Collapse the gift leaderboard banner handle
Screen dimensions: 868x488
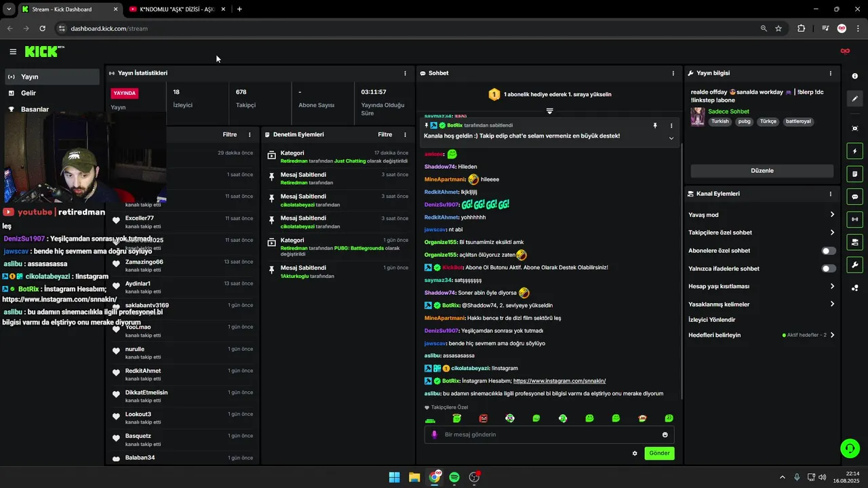click(x=549, y=110)
